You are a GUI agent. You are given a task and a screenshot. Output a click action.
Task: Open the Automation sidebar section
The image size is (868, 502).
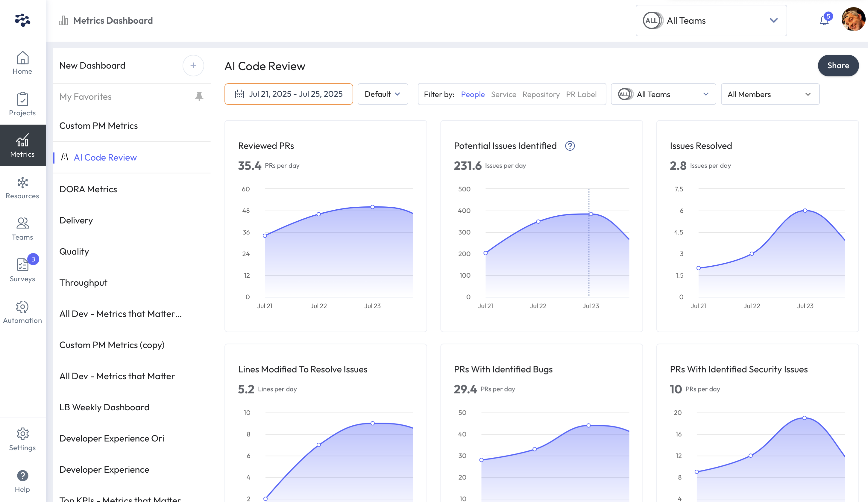[22, 312]
